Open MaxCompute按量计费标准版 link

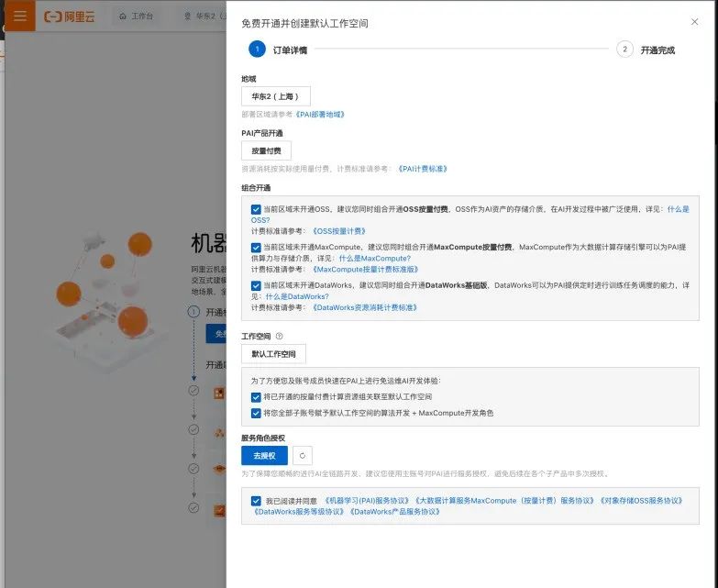365,270
